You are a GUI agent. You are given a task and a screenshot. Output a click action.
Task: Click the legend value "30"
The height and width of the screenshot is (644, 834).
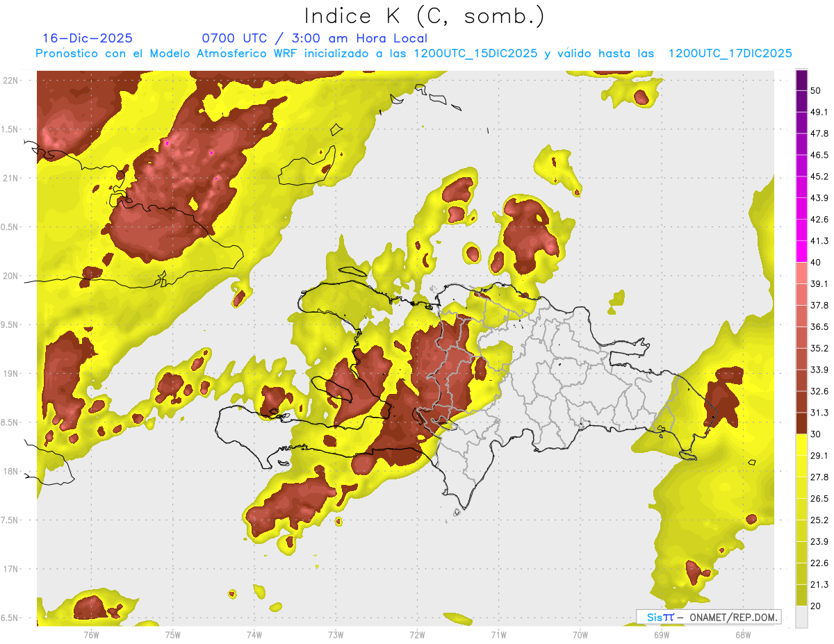coord(816,434)
